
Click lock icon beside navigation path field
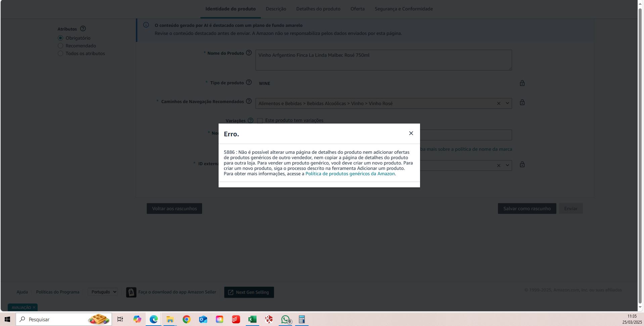[522, 102]
